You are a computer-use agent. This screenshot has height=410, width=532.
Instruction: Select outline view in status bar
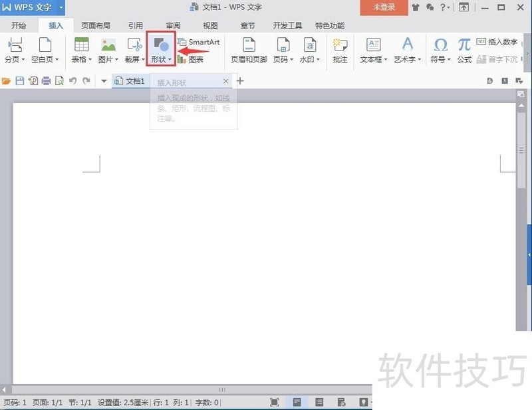coord(319,402)
